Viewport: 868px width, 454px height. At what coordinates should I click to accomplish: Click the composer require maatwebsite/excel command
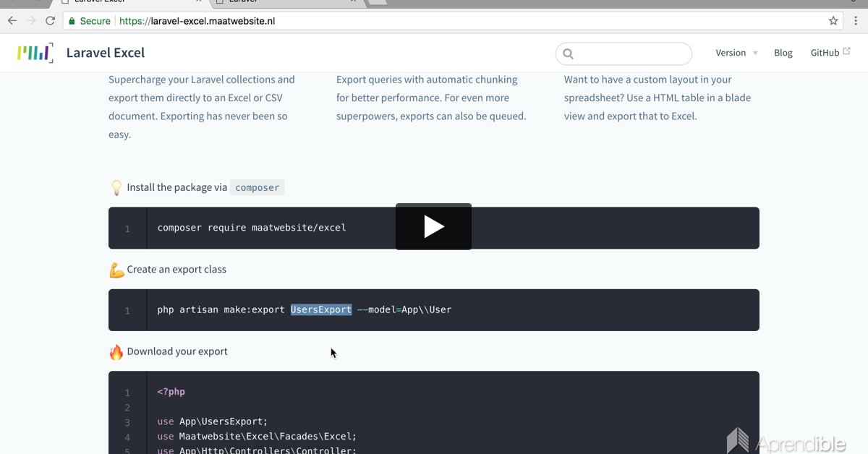[252, 228]
